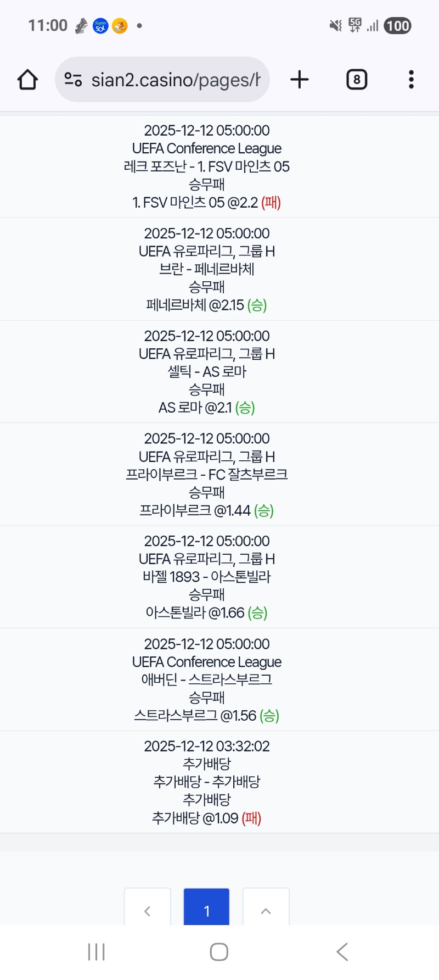Tap the sian2.casino URL address field

[x=176, y=80]
